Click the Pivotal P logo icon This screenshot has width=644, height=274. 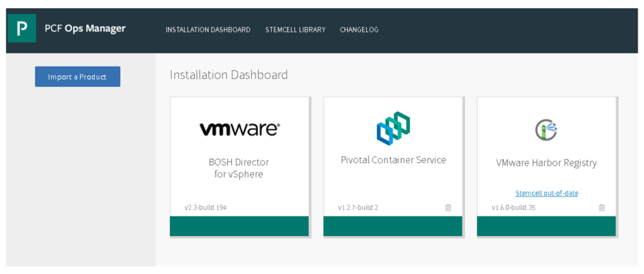[x=22, y=28]
